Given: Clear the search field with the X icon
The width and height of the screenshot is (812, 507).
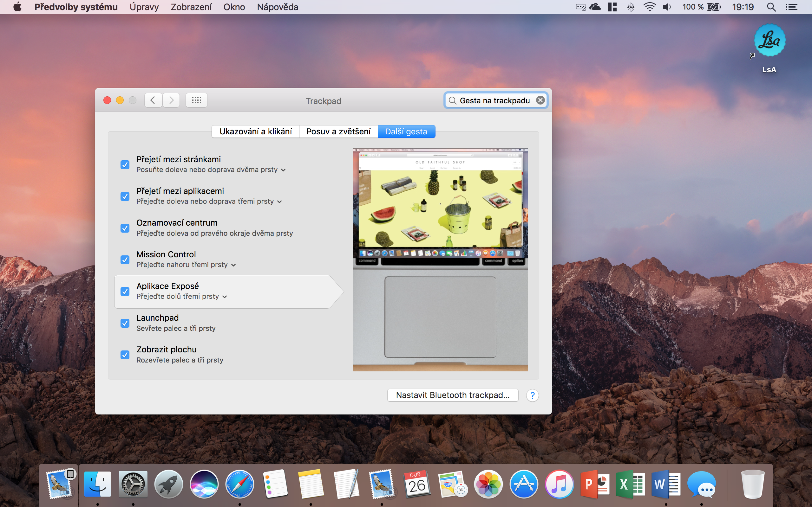Looking at the screenshot, I should 540,100.
